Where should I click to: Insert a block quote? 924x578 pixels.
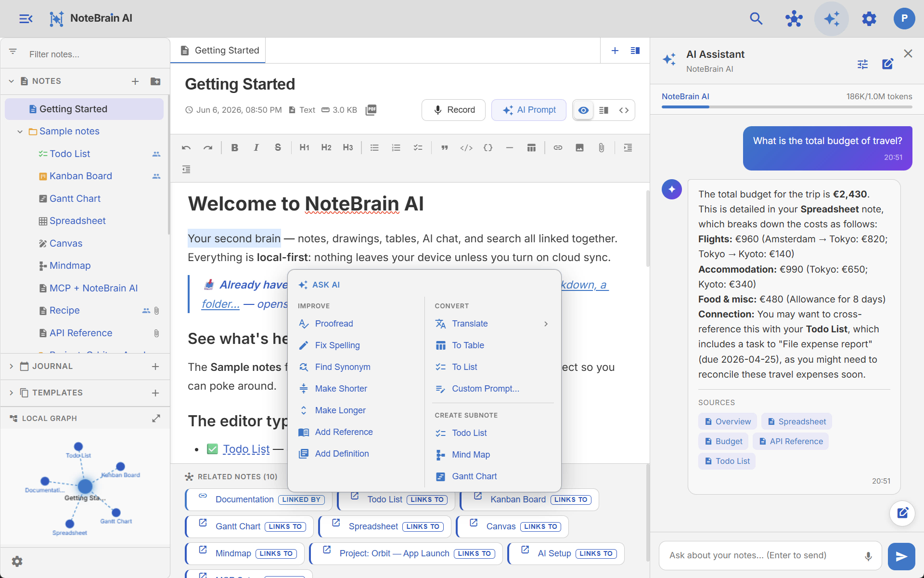click(445, 148)
